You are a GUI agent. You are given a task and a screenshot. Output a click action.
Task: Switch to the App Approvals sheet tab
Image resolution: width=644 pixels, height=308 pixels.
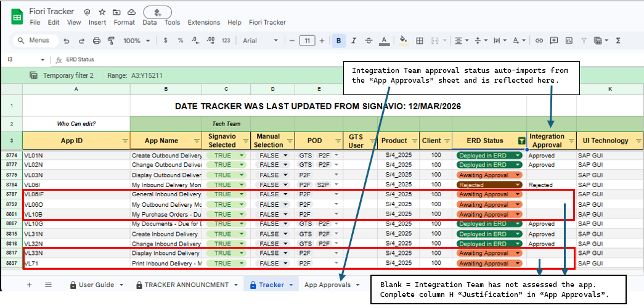(327, 285)
